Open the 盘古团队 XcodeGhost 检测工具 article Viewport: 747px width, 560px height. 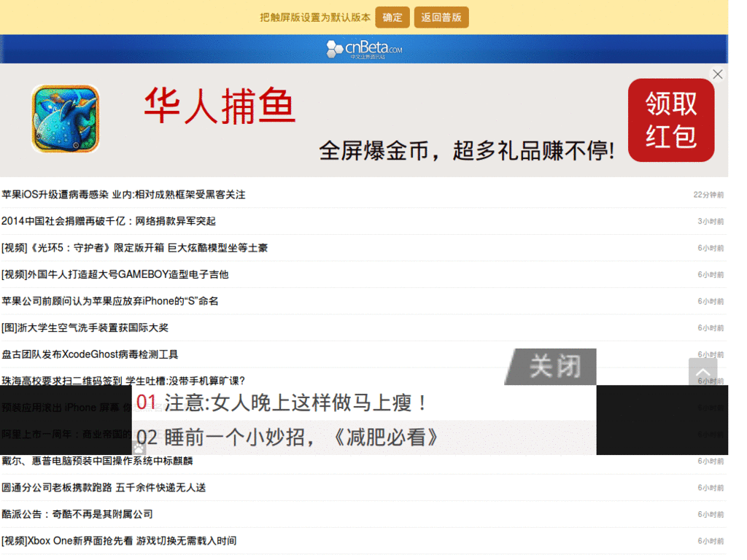[90, 354]
